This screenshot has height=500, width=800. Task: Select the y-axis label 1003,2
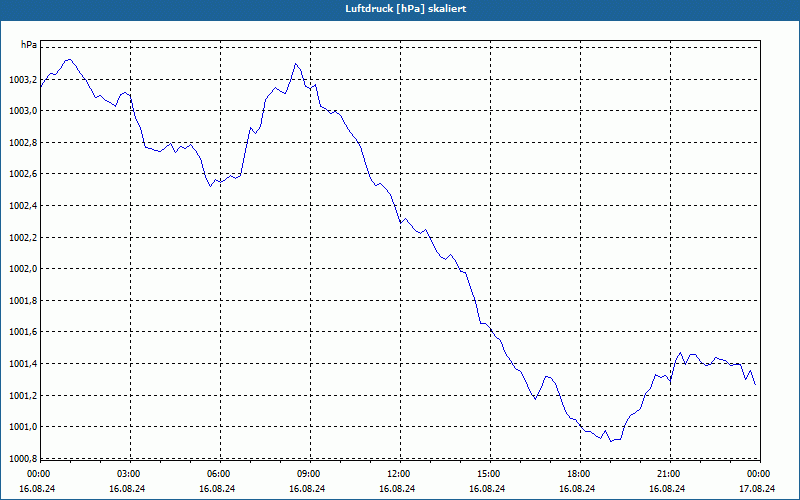click(23, 80)
